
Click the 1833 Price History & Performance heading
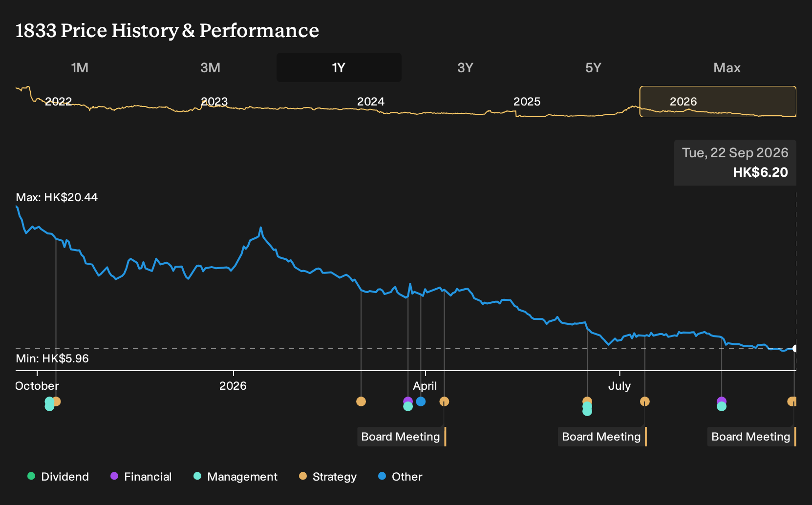(167, 30)
